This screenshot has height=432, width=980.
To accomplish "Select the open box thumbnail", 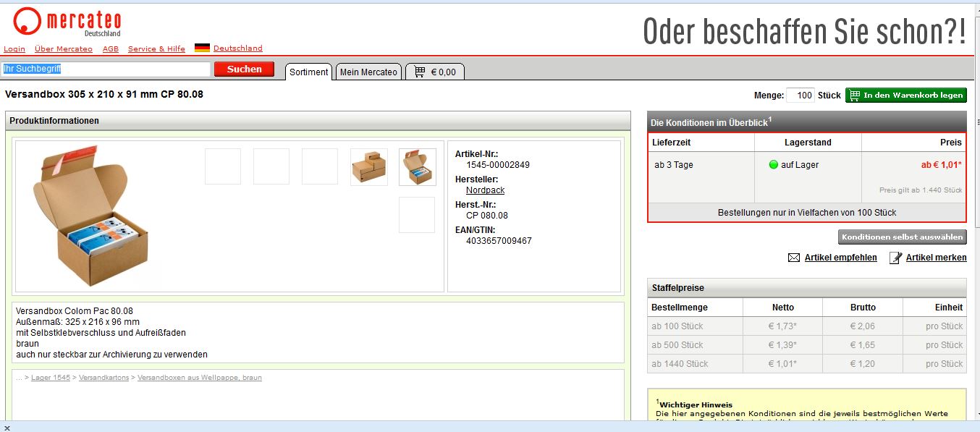I will 418,167.
